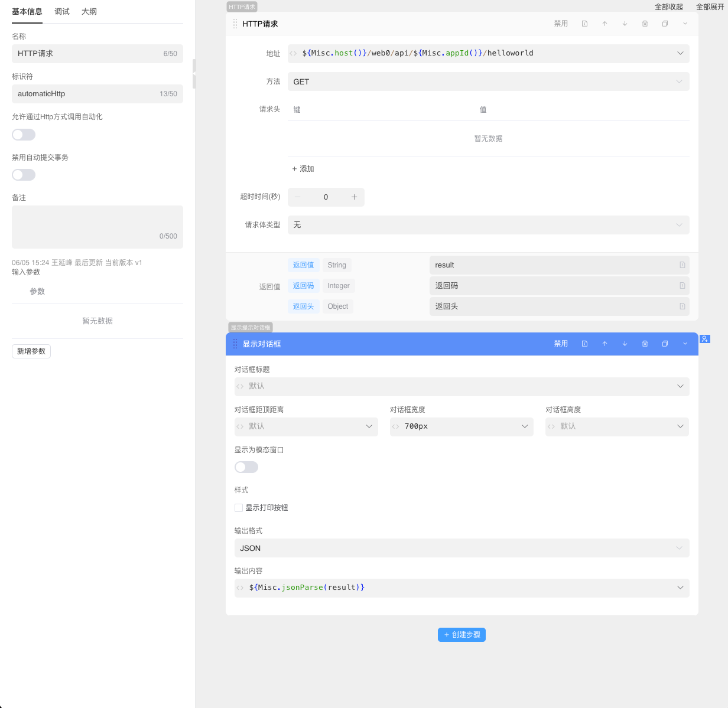Click the user icon beside 显示对话框 header
This screenshot has width=728, height=708.
pos(704,339)
